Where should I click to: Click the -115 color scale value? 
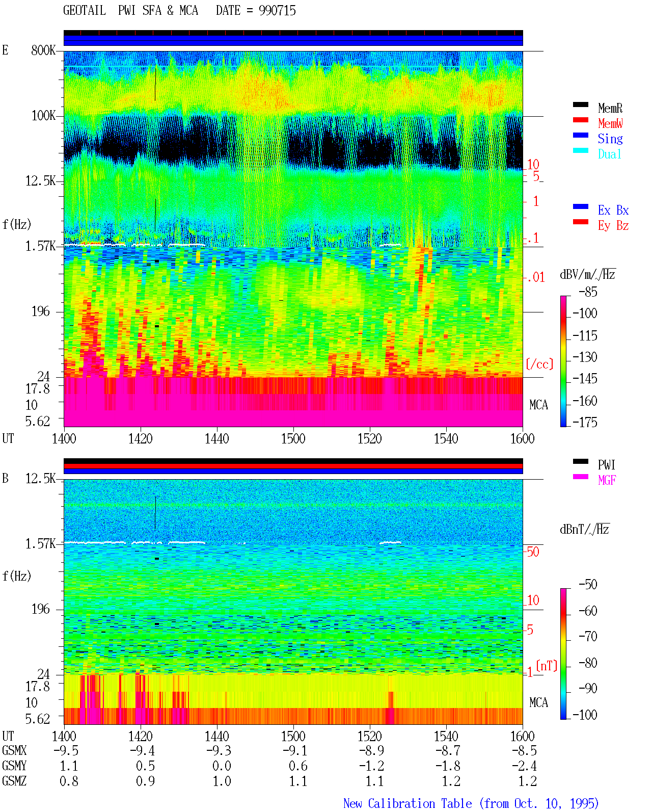pyautogui.click(x=585, y=336)
